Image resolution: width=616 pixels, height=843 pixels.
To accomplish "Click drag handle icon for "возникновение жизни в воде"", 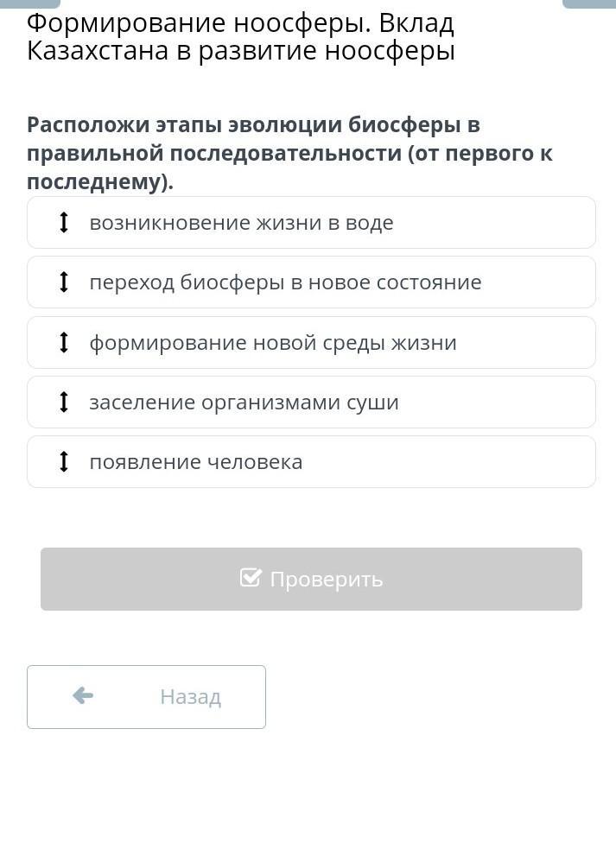I will pos(63,223).
